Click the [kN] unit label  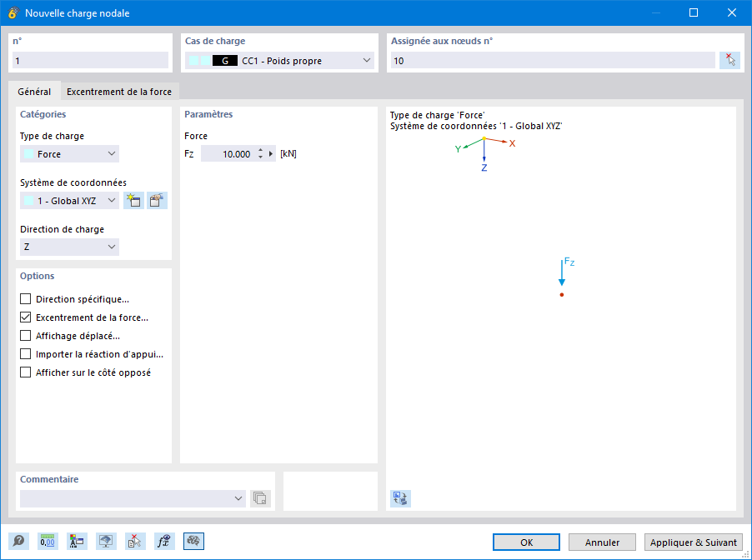point(288,153)
